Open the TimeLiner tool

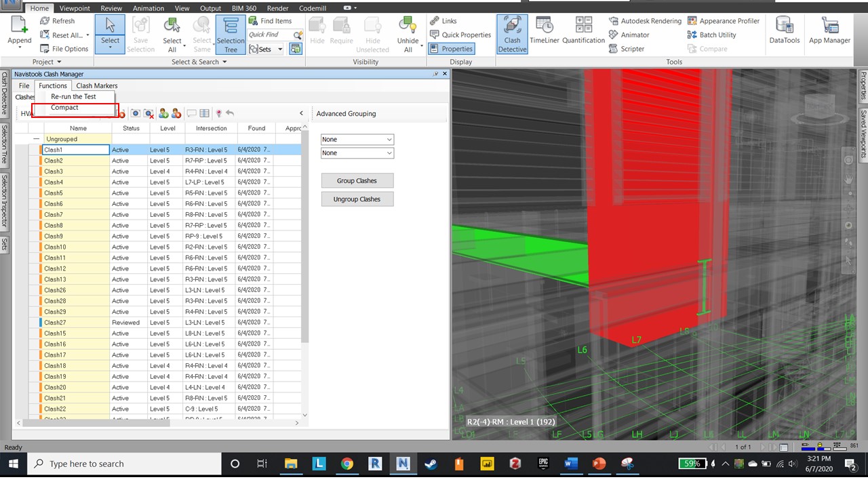pos(545,31)
